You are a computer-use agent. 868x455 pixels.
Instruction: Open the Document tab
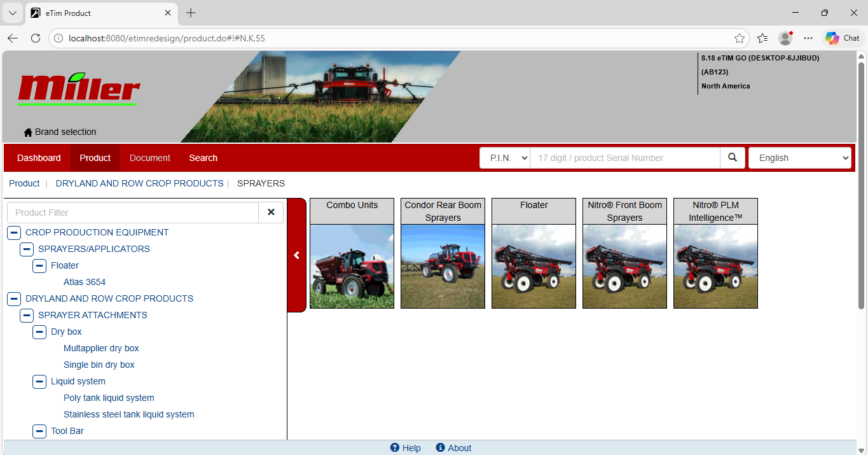point(150,158)
